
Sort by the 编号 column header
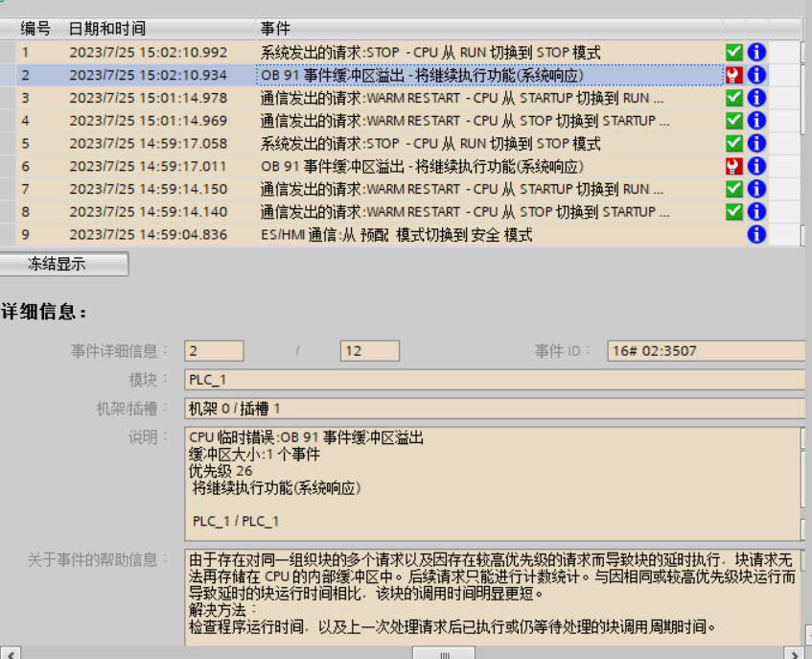pos(36,29)
